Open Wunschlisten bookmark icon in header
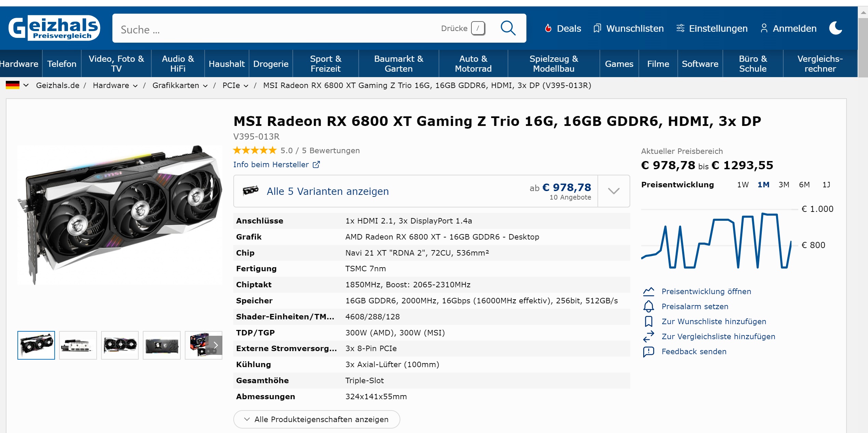Screen dimensions: 868x433 (597, 28)
